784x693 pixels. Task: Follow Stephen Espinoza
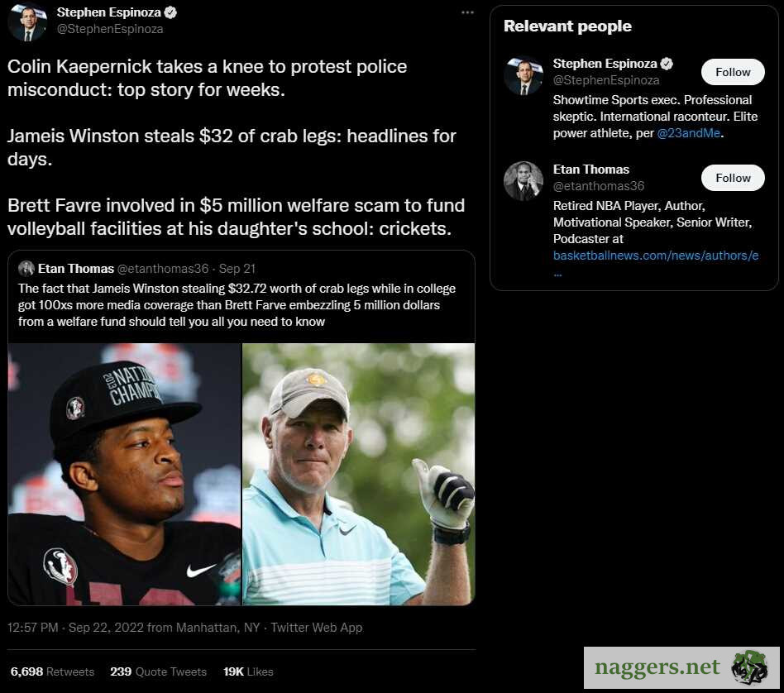point(733,72)
